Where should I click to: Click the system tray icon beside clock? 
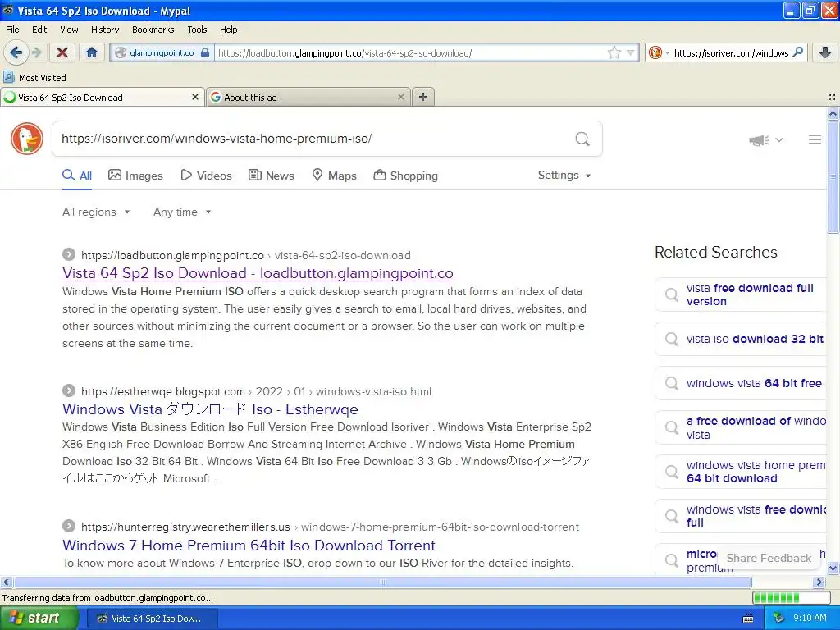(x=778, y=619)
